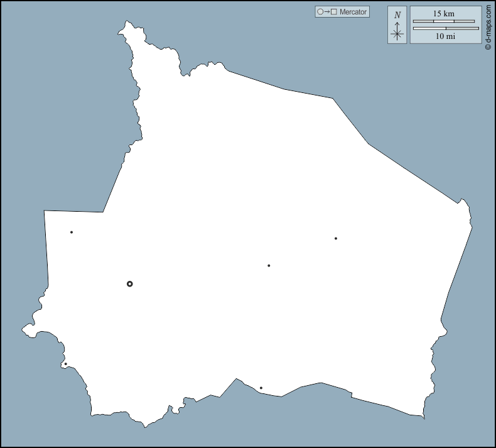Select the easternmost city dot
Screen dimensions: 496x448
336,239
